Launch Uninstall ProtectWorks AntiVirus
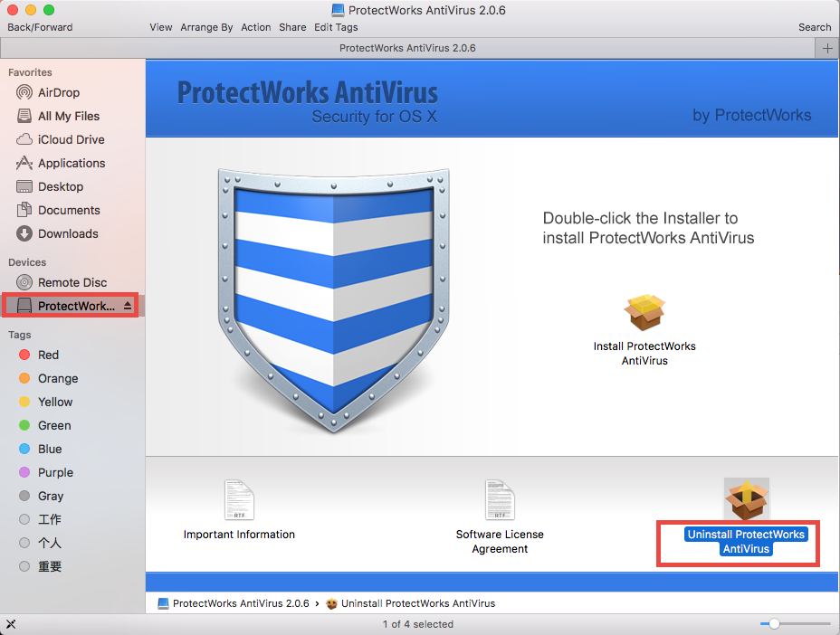The width and height of the screenshot is (840, 635). point(745,498)
